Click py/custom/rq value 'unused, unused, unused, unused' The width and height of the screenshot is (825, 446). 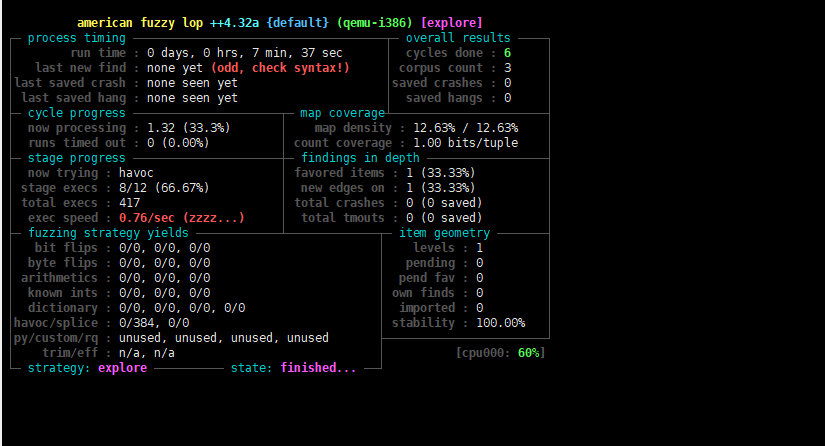224,338
